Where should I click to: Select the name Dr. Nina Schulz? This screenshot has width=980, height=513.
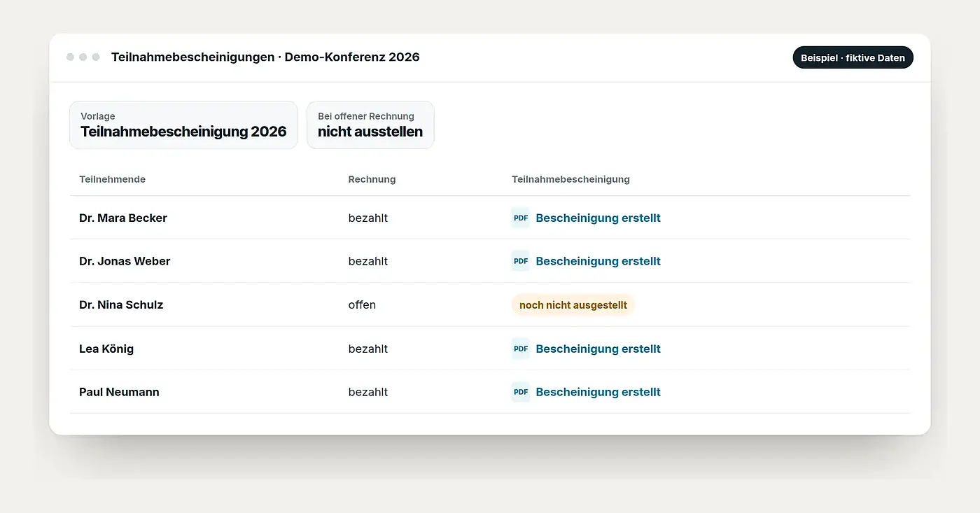click(121, 305)
